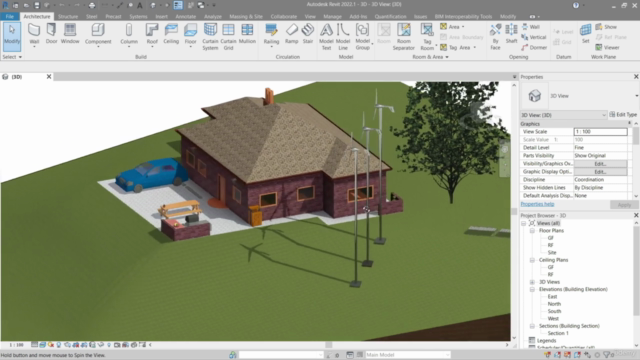The height and width of the screenshot is (360, 640).
Task: Choose the Door tool
Action: click(x=51, y=33)
